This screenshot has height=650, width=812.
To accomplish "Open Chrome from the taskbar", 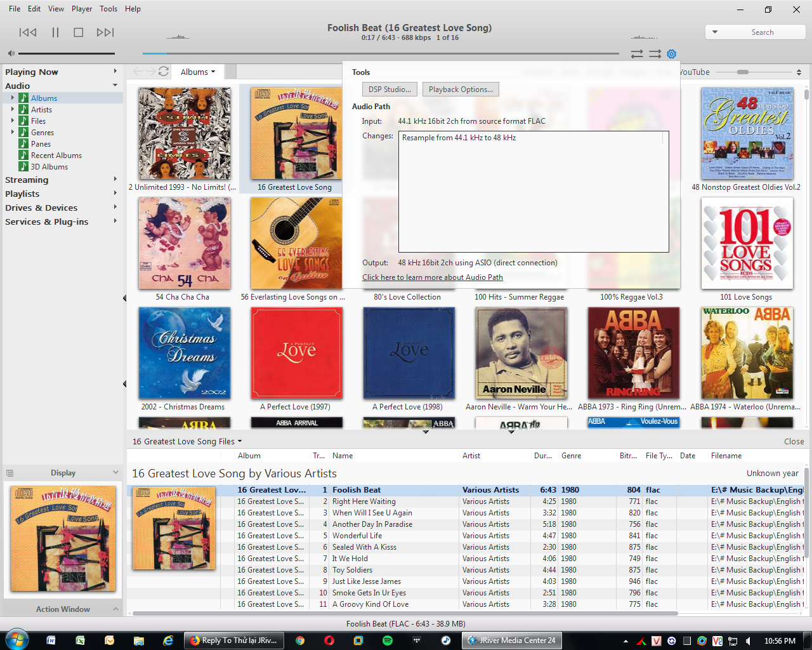I will point(299,640).
